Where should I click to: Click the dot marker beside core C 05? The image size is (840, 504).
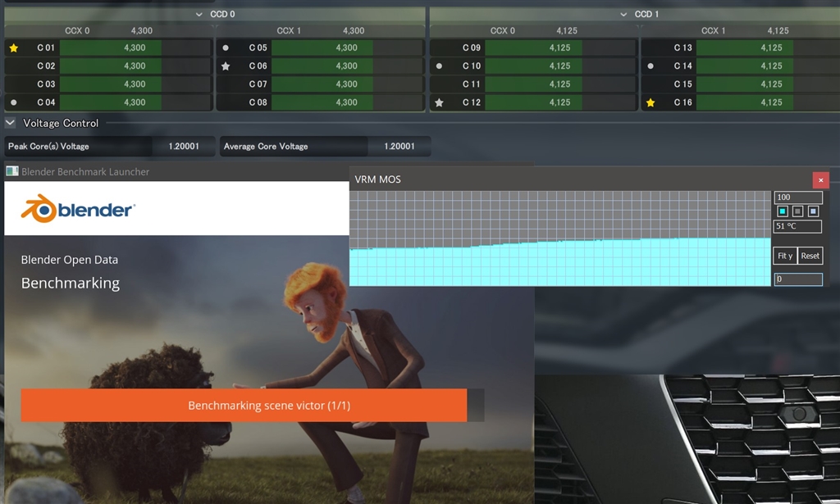pyautogui.click(x=226, y=48)
